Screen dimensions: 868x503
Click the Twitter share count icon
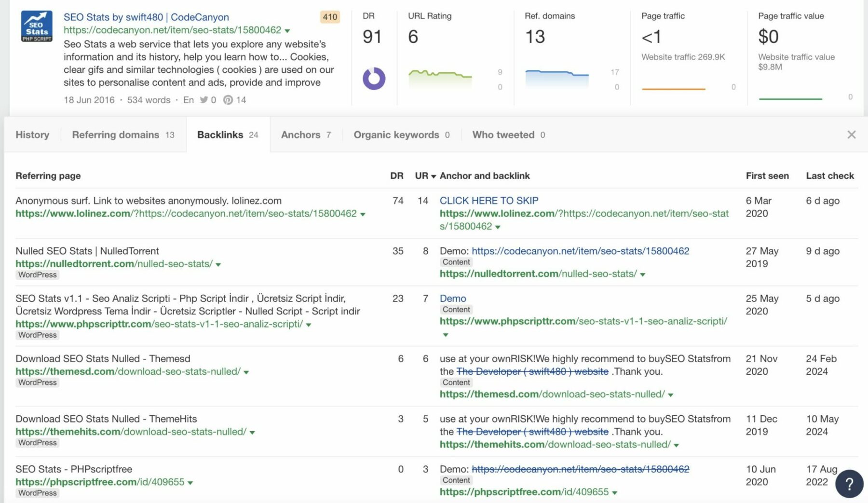204,100
